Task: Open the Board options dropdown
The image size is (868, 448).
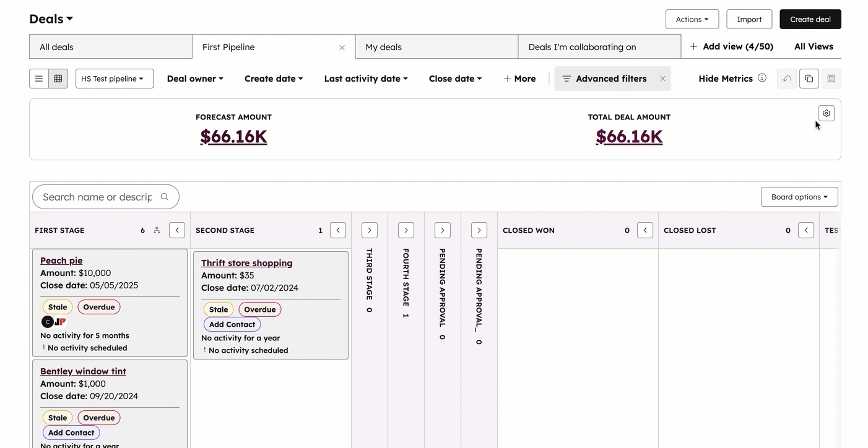Action: pos(799,196)
